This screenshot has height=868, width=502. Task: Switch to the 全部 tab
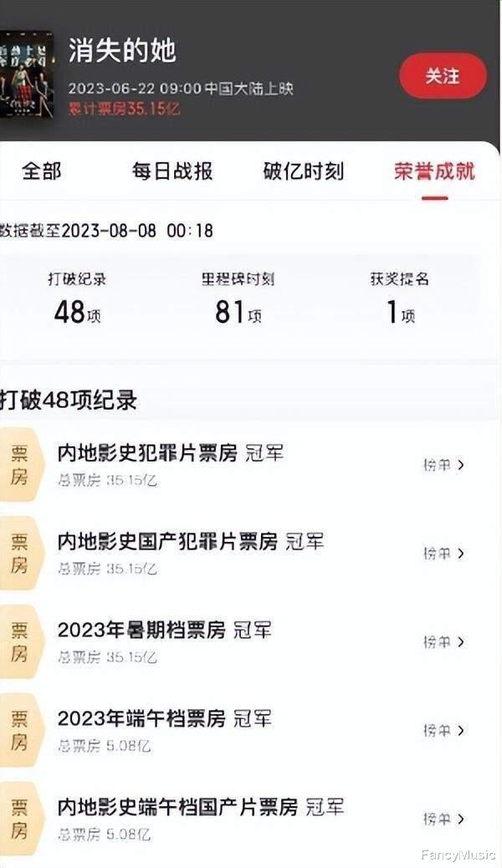[x=42, y=170]
